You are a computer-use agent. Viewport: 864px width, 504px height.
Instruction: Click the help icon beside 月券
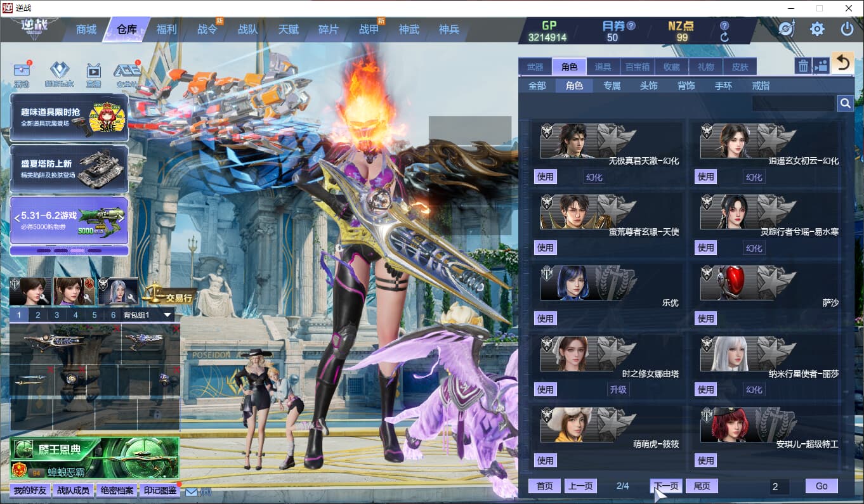631,26
